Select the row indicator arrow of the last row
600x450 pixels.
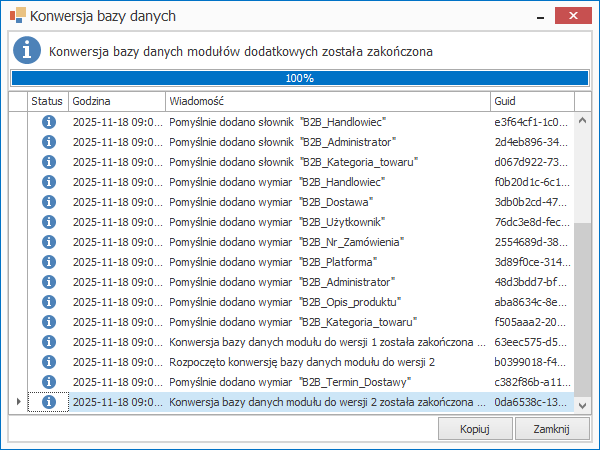pyautogui.click(x=17, y=402)
